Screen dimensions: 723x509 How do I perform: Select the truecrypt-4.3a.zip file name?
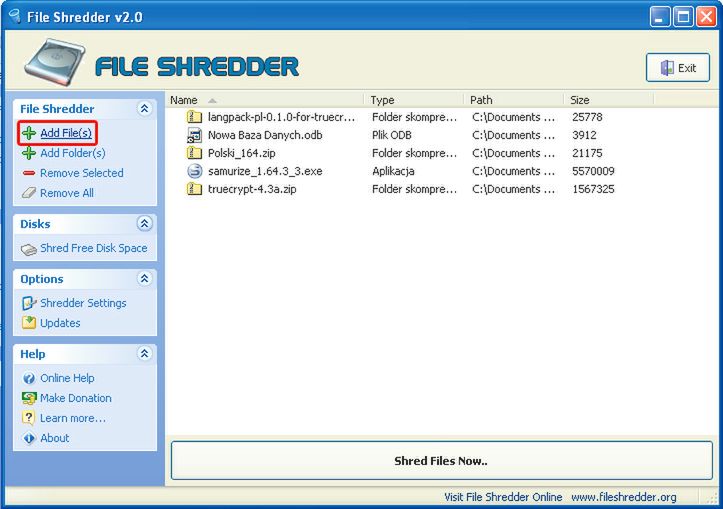click(x=252, y=189)
